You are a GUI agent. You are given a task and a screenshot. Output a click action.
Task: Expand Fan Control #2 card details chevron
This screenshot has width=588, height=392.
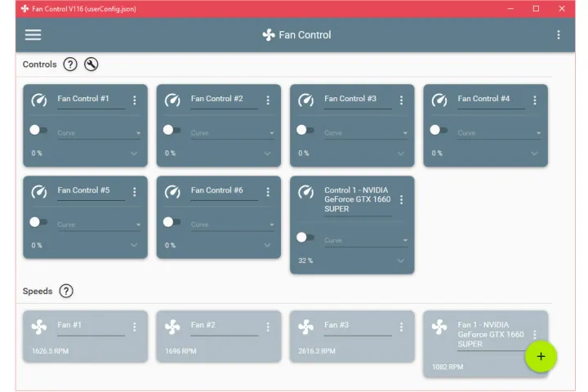tap(267, 154)
